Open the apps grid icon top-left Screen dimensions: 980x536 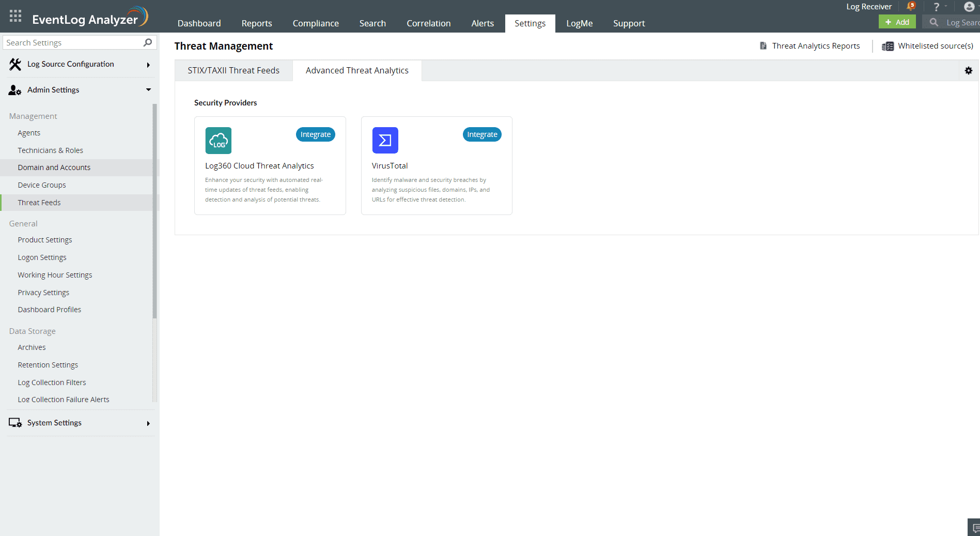point(15,16)
